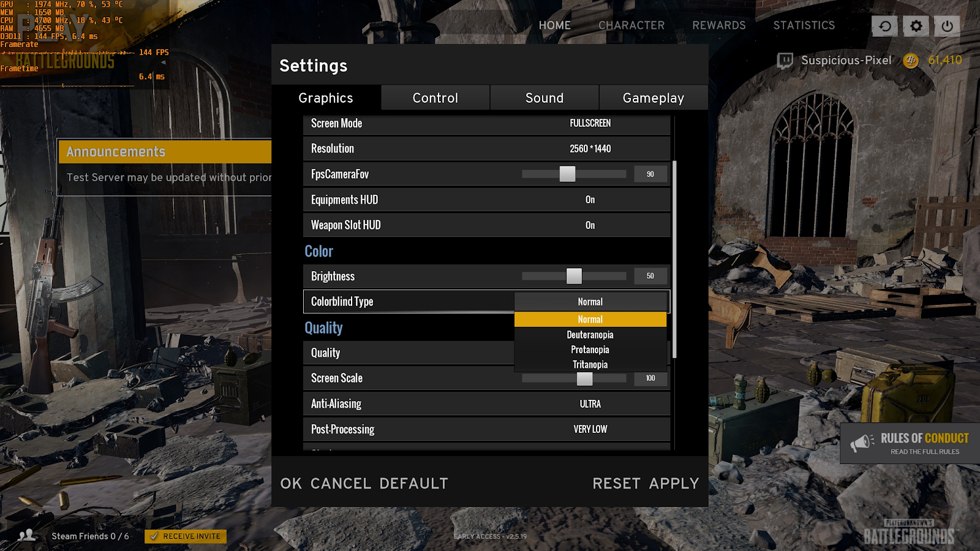The width and height of the screenshot is (980, 551).
Task: Click the RESET button
Action: tap(617, 484)
